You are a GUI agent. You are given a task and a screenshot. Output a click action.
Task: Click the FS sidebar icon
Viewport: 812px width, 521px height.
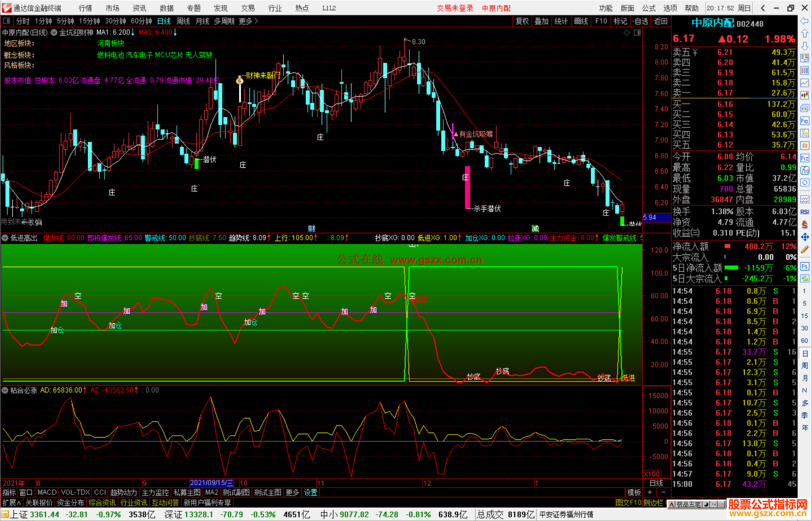(x=804, y=266)
